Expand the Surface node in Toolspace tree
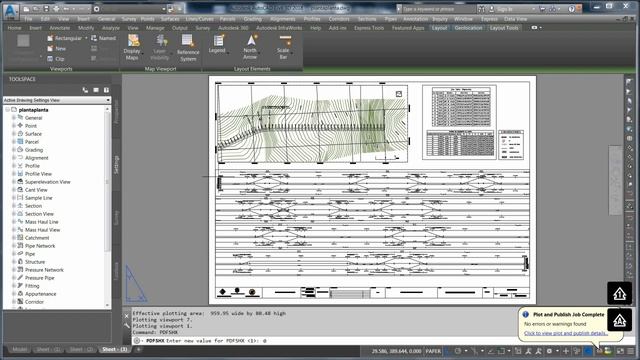This screenshot has height=360, width=640. pyautogui.click(x=13, y=133)
